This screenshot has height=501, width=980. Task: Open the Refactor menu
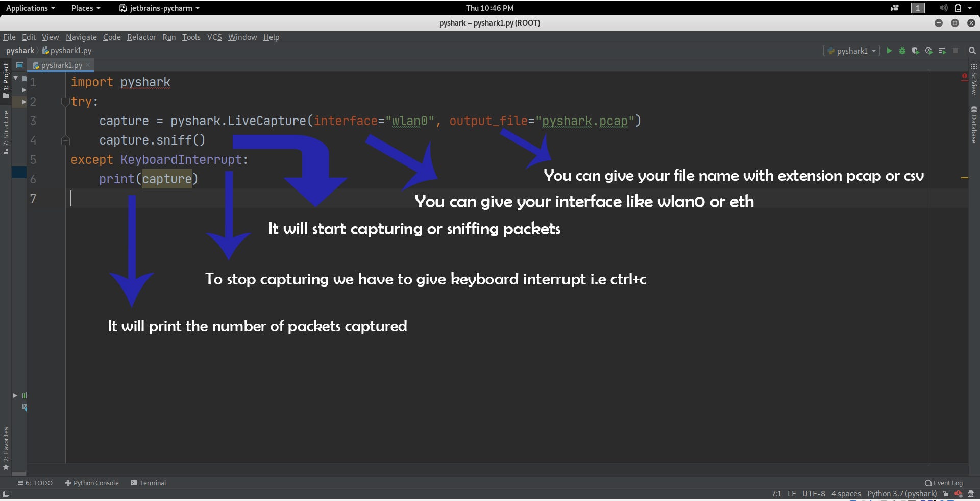click(141, 37)
